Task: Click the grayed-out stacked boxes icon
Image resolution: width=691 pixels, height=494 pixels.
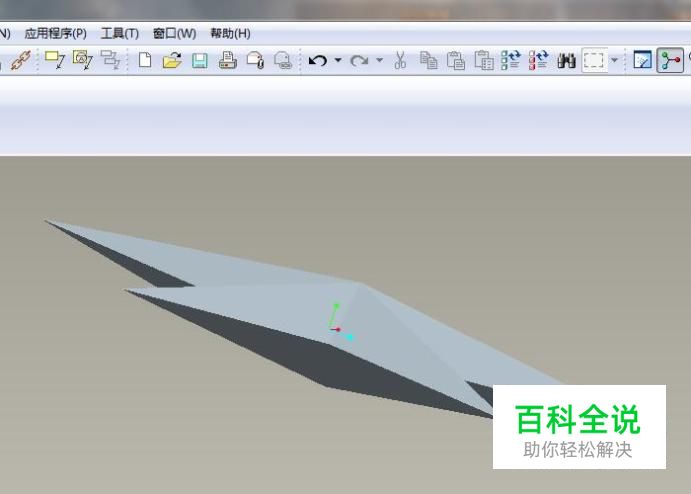Action: pos(110,60)
